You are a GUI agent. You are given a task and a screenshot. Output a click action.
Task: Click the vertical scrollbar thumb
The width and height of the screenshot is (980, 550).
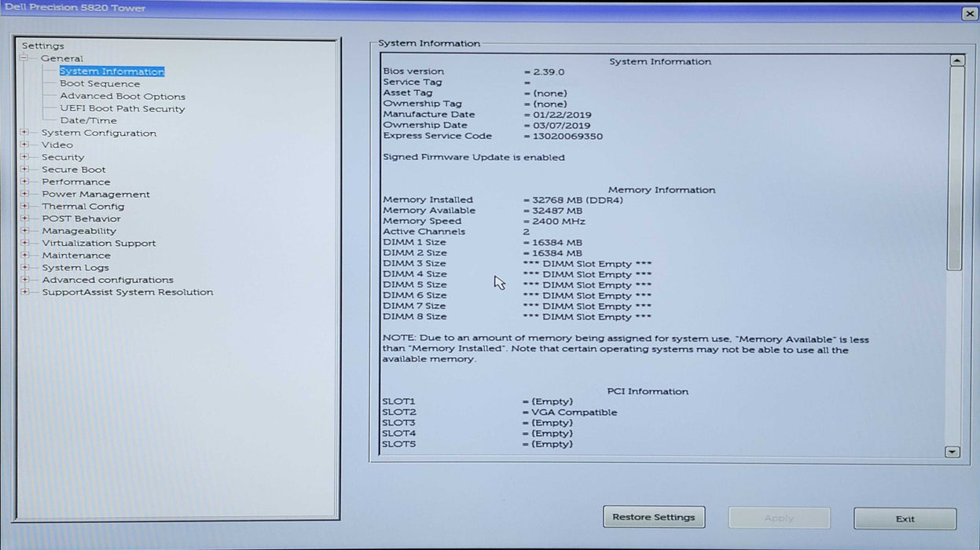click(955, 169)
